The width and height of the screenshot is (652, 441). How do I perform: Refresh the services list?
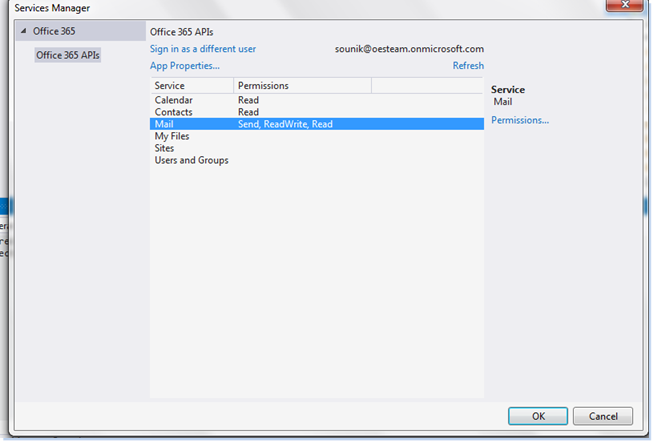tap(468, 66)
